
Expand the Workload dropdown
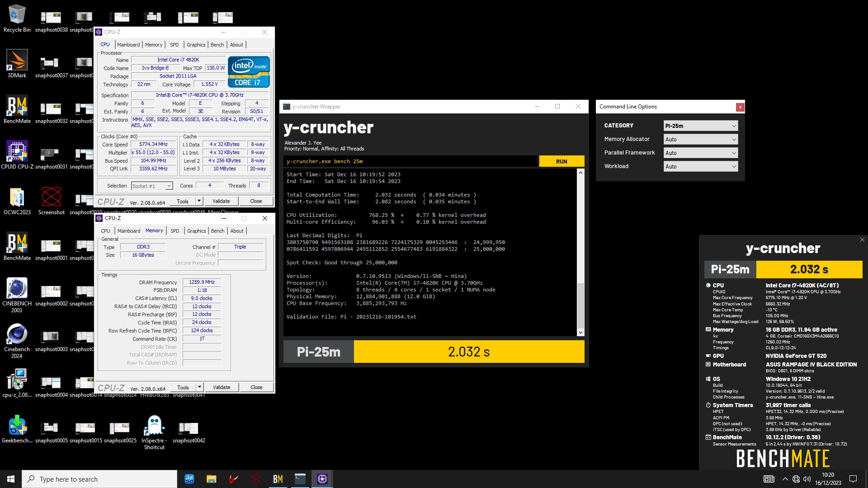pyautogui.click(x=701, y=166)
